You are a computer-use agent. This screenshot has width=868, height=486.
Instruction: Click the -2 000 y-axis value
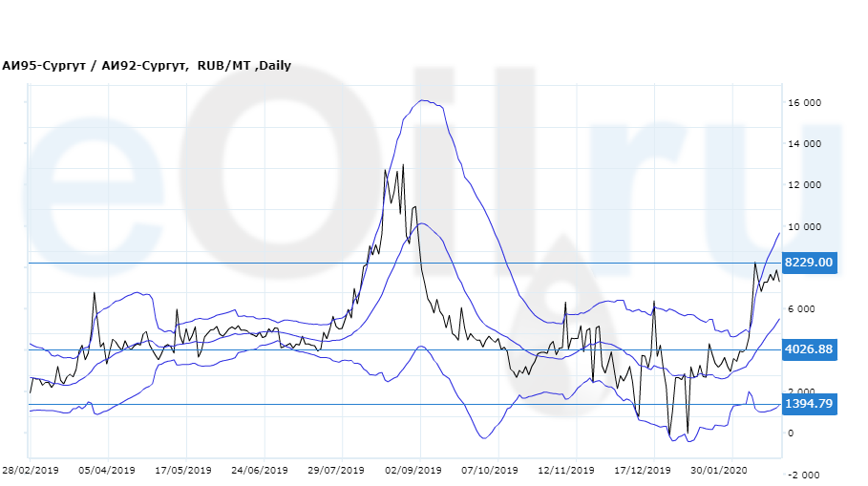click(805, 475)
